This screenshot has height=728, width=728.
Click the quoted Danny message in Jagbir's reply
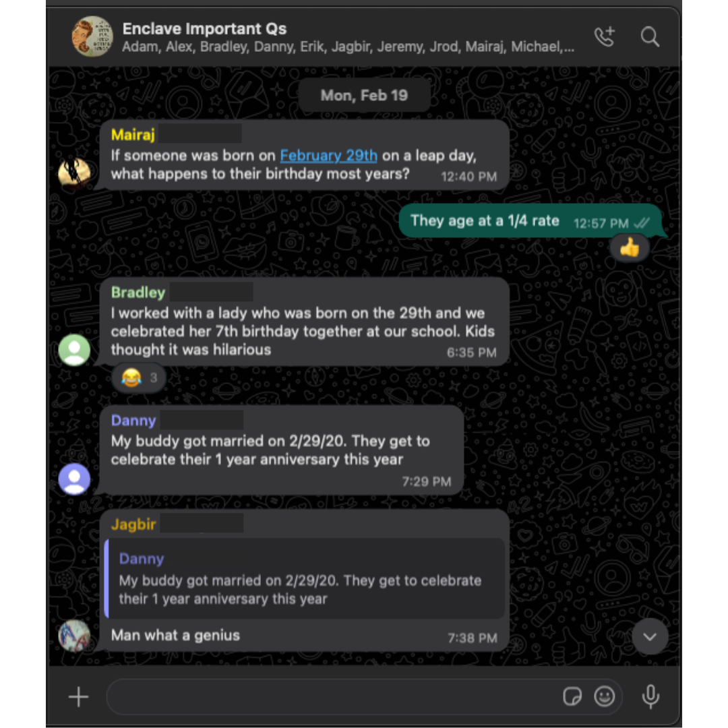[x=305, y=578]
